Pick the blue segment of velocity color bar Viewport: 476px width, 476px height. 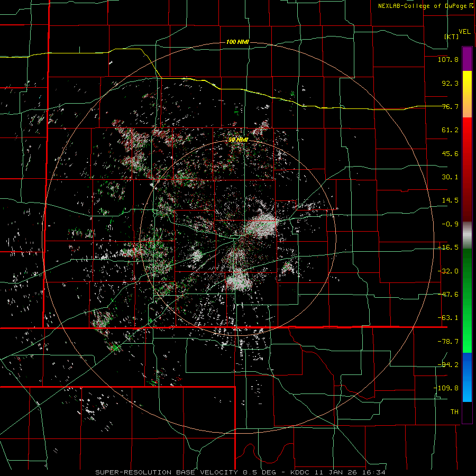tap(467, 377)
